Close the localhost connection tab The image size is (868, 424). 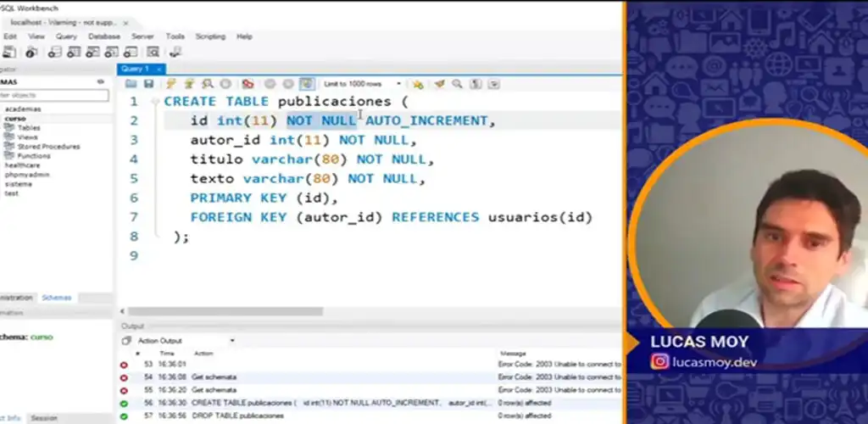(125, 23)
